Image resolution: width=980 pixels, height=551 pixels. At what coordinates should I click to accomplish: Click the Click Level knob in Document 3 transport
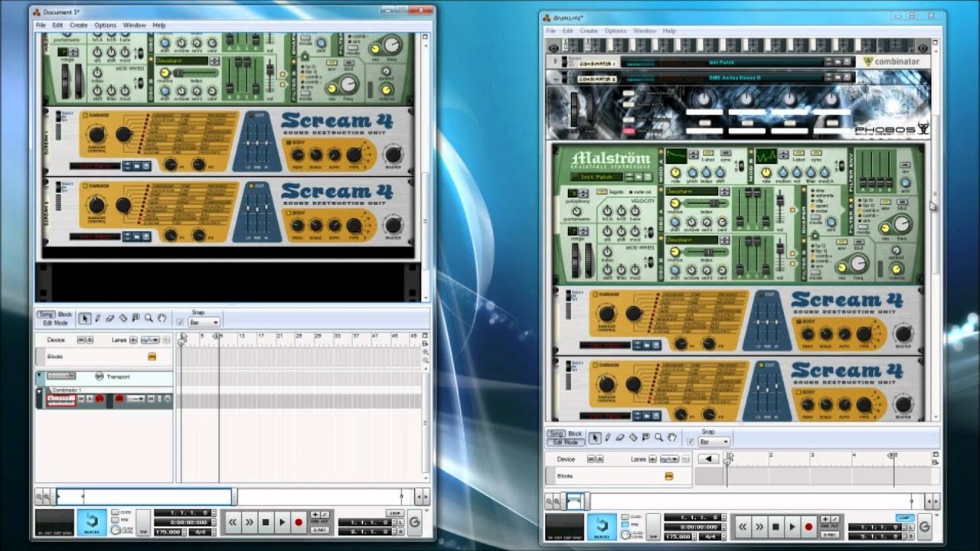click(116, 530)
